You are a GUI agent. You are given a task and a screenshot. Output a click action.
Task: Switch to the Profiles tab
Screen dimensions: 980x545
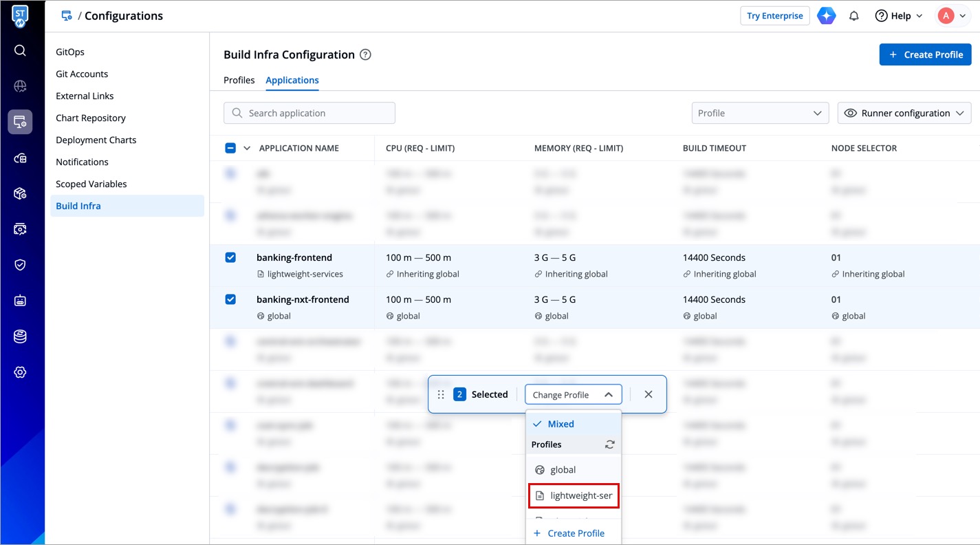(x=239, y=81)
